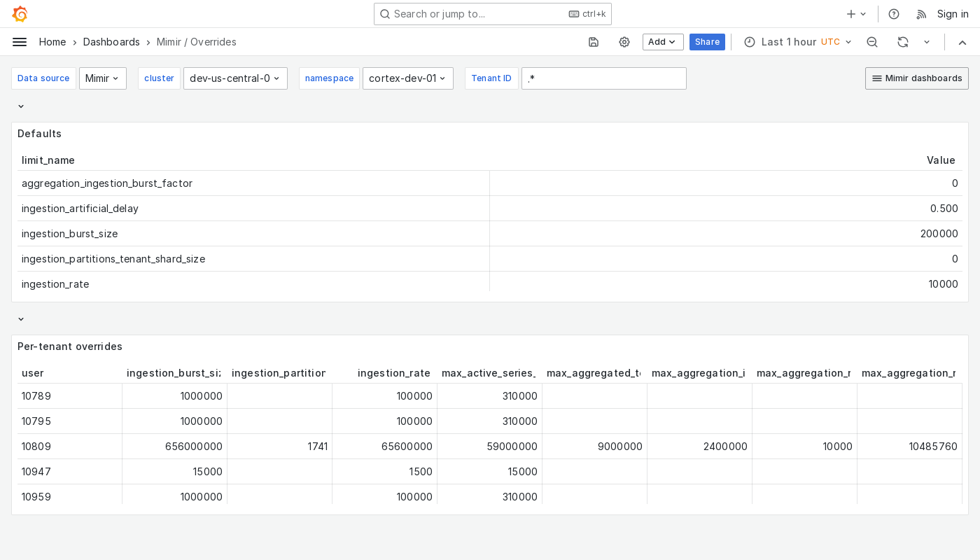This screenshot has width=980, height=560.
Task: Open the Mimir data source dropdown
Action: 103,78
